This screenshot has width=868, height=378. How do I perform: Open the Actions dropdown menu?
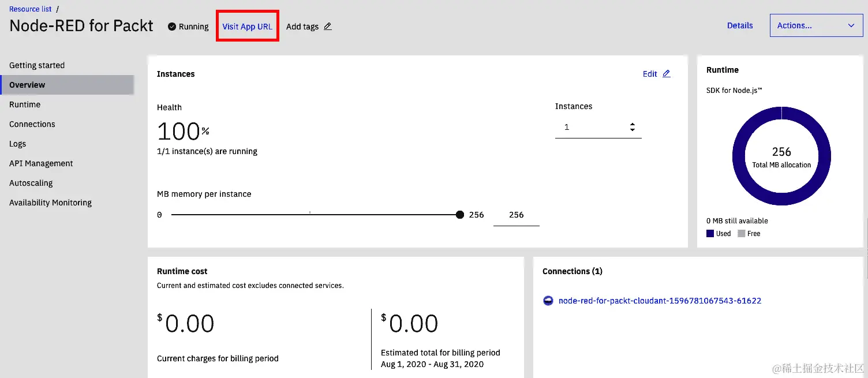[x=816, y=25]
